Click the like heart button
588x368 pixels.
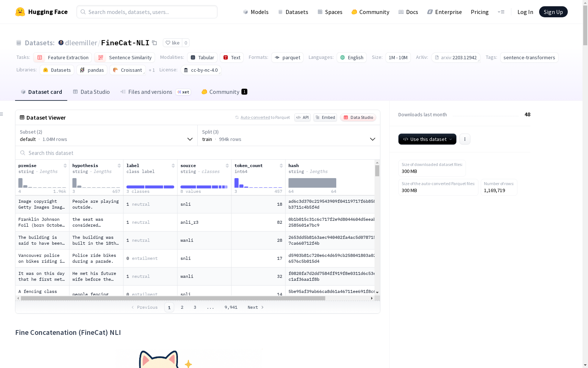(x=172, y=43)
